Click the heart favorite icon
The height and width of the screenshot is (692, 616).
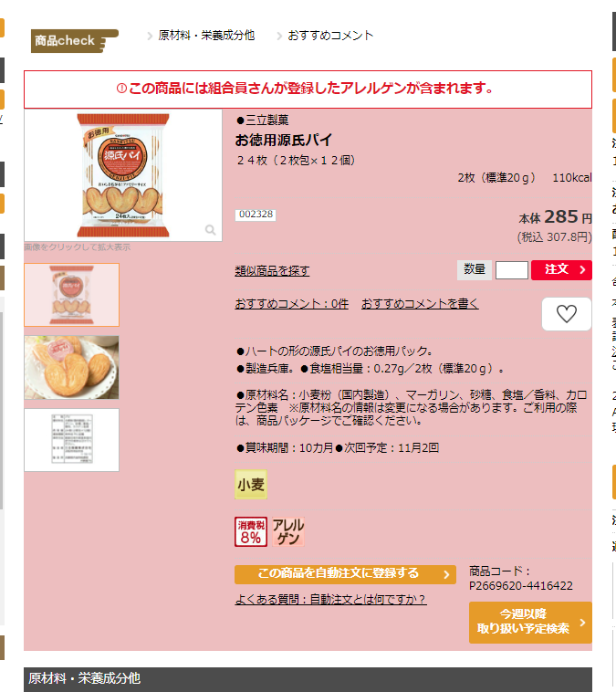(567, 314)
